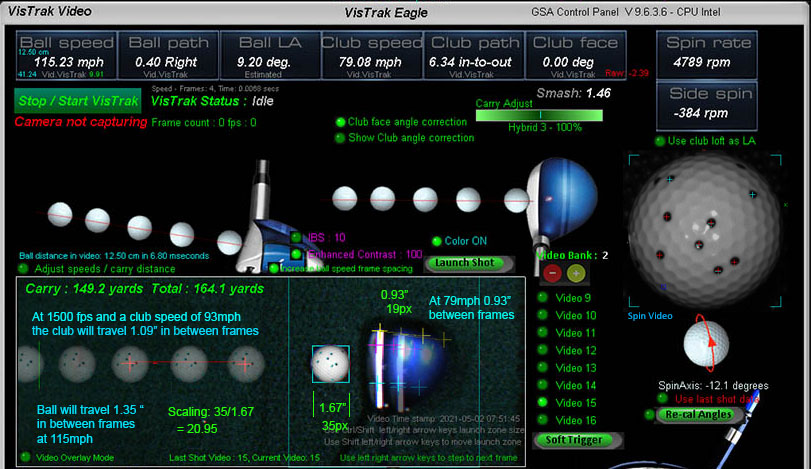811x469 pixels.
Task: Click Carry : 149.2 yards text
Action: (x=84, y=289)
